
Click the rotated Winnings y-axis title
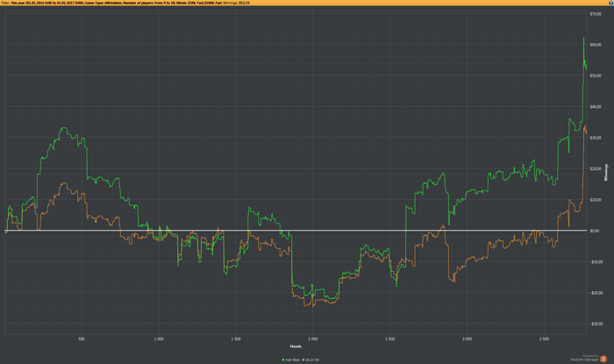[607, 172]
